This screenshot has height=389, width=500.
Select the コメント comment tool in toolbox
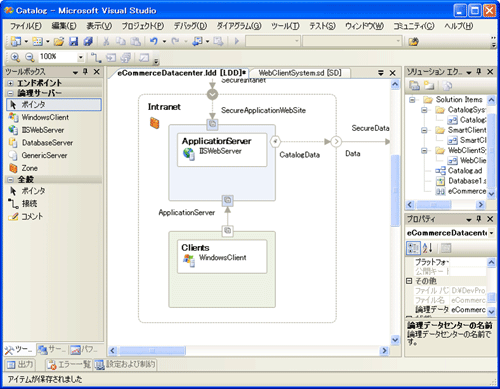pos(54,216)
